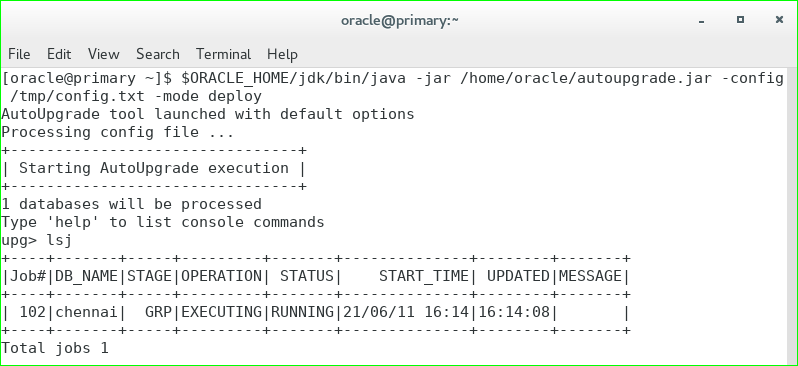Click the MESSAGE column header
This screenshot has height=366, width=798.
point(590,276)
